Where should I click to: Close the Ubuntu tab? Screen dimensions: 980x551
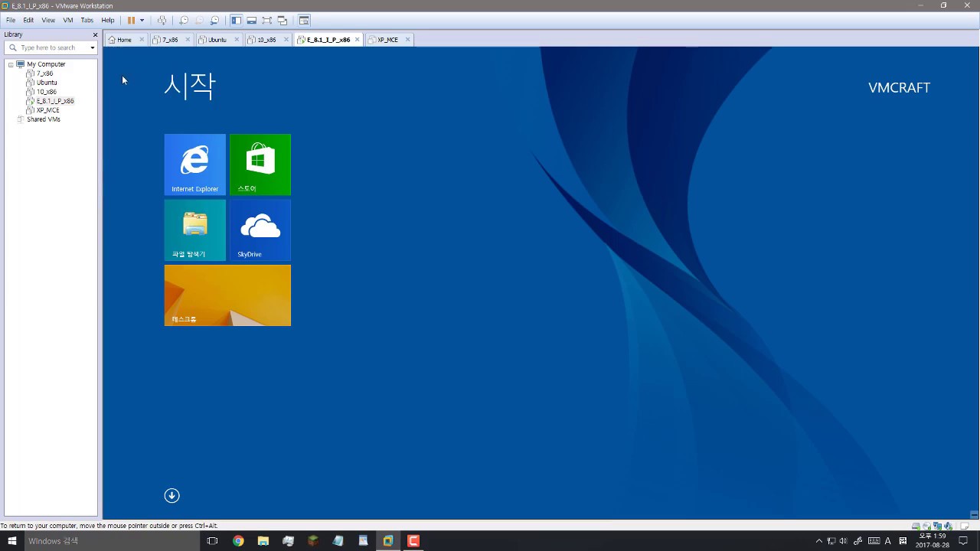click(x=237, y=40)
